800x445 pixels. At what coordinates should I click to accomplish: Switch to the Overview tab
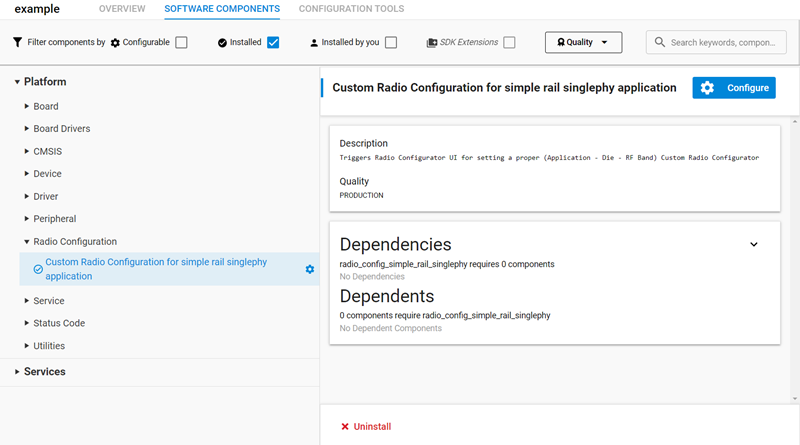pos(122,9)
